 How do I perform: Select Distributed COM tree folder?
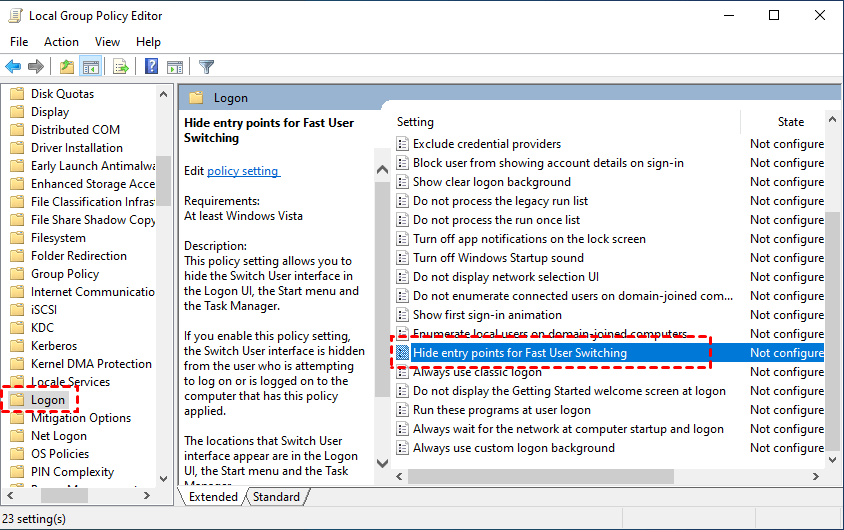(75, 130)
